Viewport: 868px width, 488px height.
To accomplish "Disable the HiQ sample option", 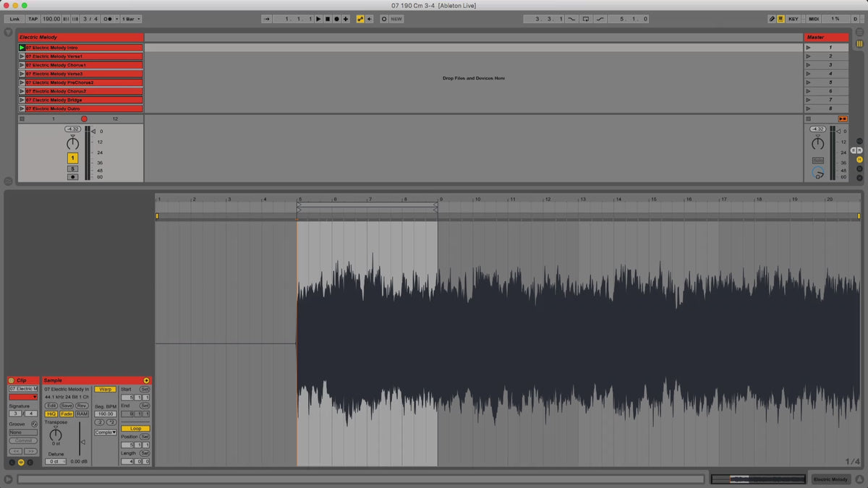I will click(51, 414).
